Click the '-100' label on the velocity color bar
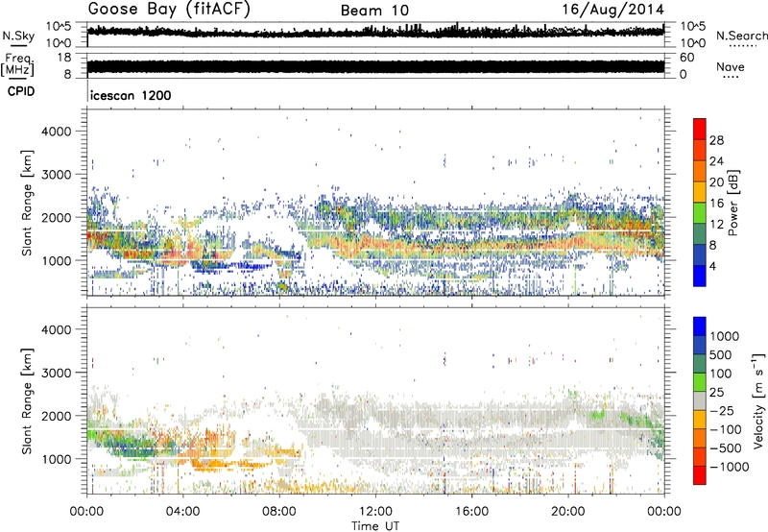 726,429
